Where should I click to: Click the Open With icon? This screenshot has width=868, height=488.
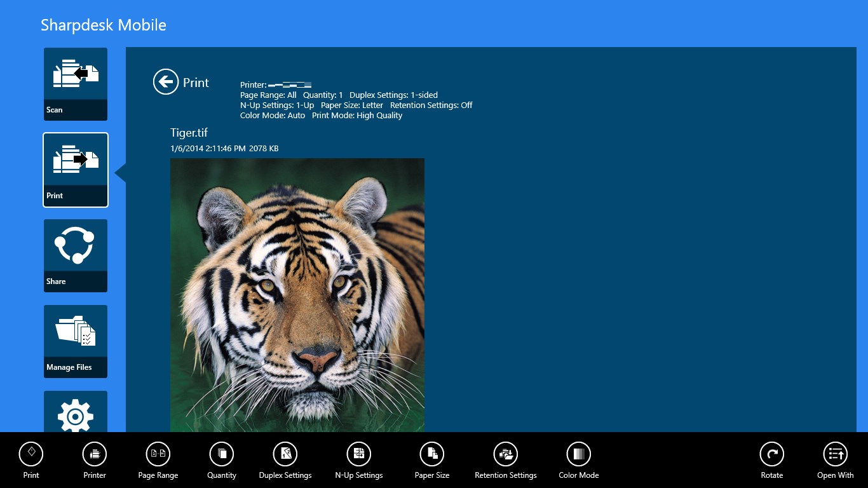pyautogui.click(x=836, y=454)
